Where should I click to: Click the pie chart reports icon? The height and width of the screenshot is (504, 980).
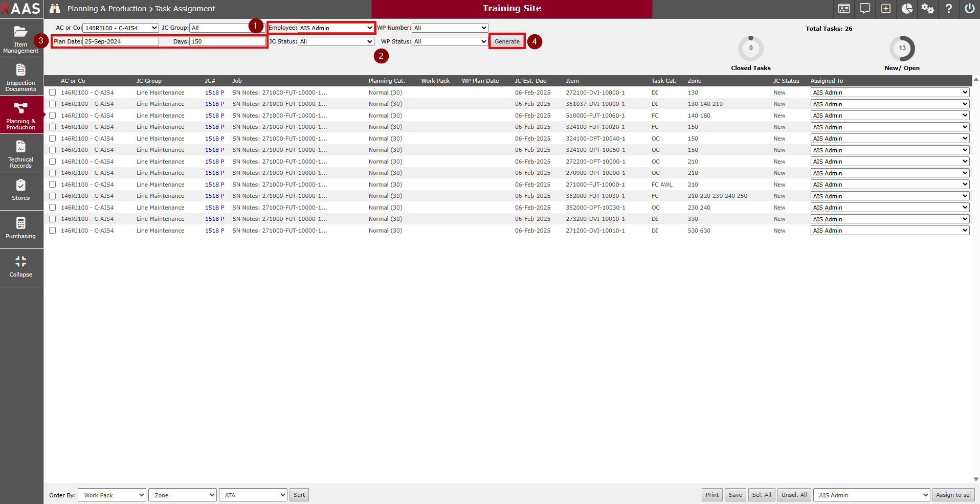point(907,9)
